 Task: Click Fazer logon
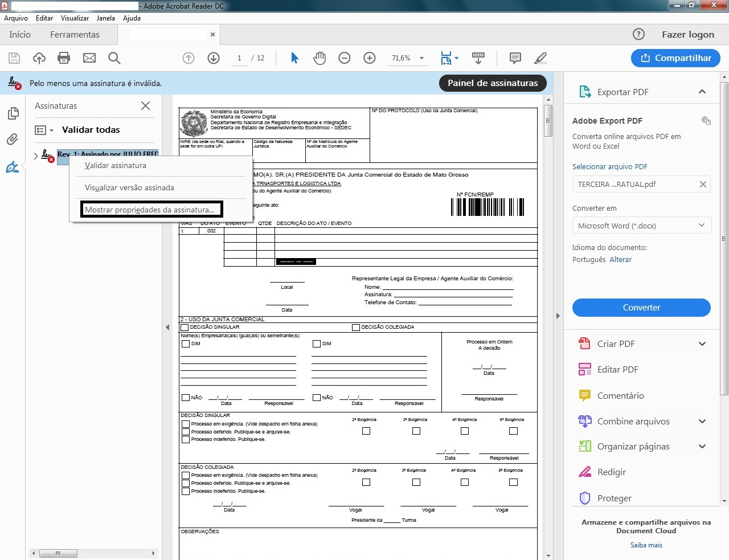[688, 35]
